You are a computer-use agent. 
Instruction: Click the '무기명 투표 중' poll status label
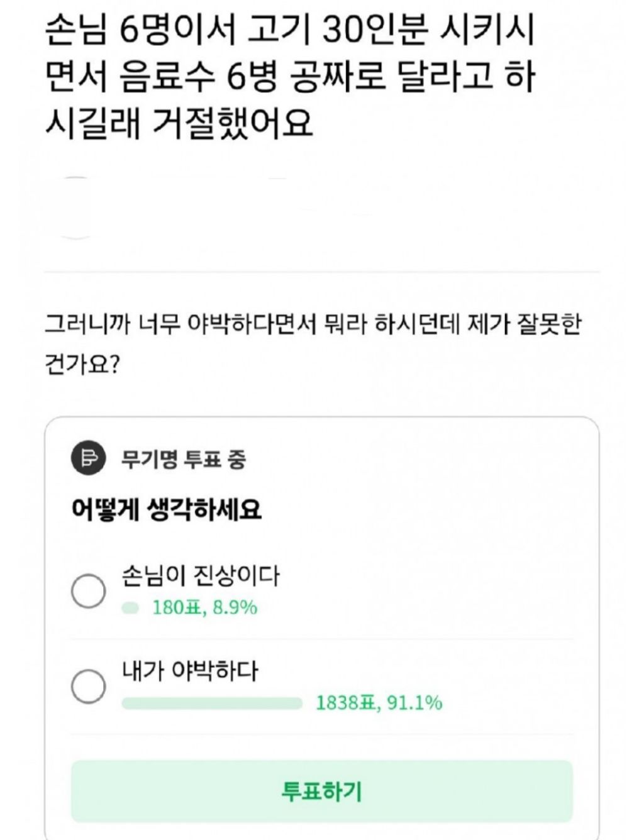pos(183,460)
